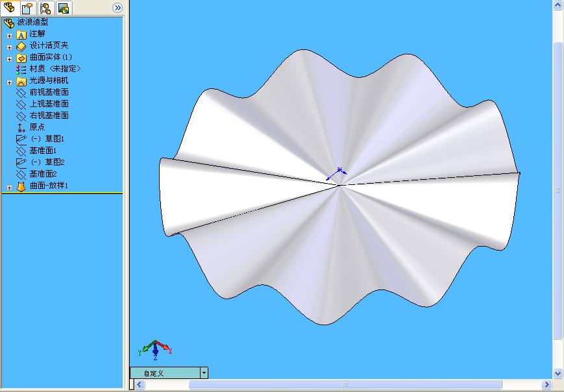Expand the 设计活页夹 node
564x392 pixels.
(9, 47)
